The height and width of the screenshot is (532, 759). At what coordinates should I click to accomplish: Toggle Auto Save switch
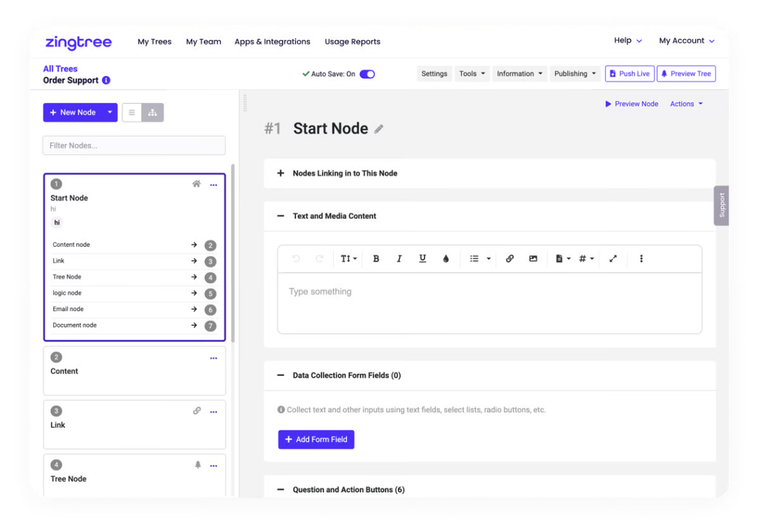click(367, 74)
